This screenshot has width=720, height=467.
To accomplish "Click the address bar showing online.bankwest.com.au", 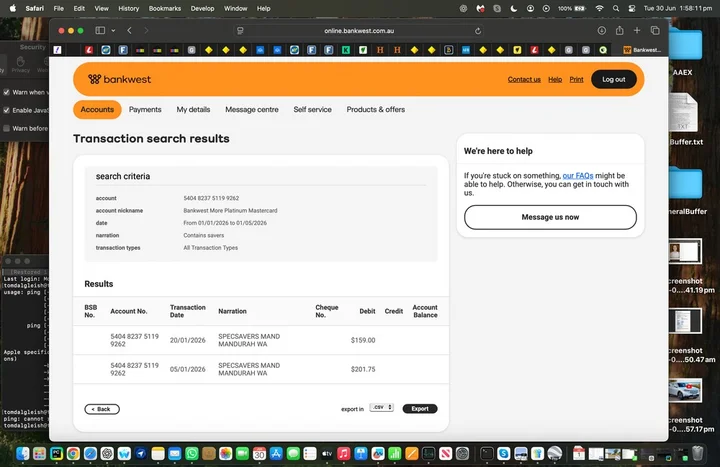I will [x=359, y=31].
